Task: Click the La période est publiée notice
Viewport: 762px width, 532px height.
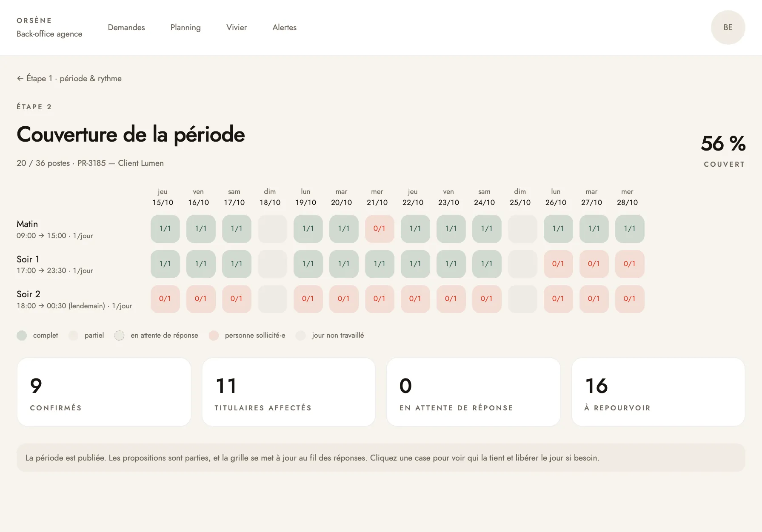Action: [x=381, y=458]
